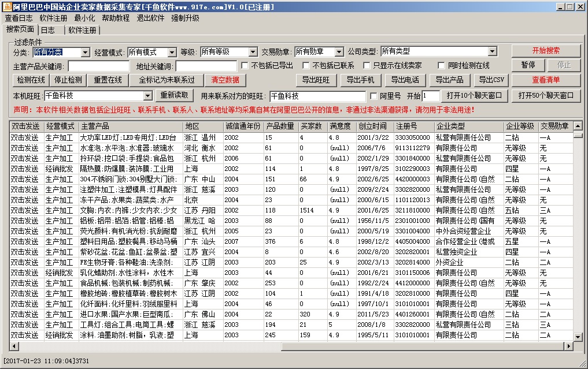Enable the 只显示在线卖家 checkbox
The image size is (588, 369).
(367, 66)
